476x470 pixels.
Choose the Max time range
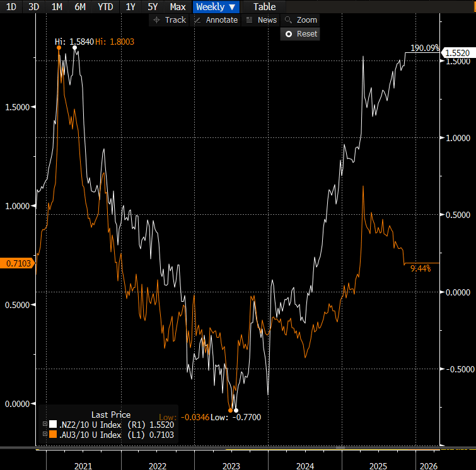[178, 7]
